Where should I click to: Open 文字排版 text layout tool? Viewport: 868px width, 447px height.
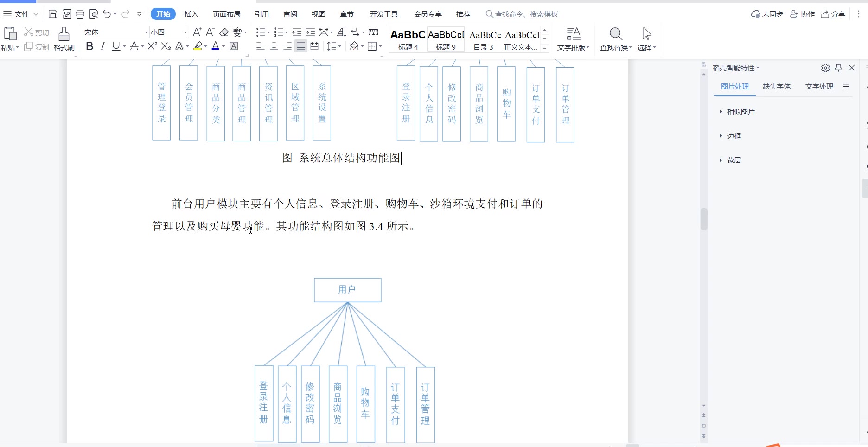tap(573, 39)
